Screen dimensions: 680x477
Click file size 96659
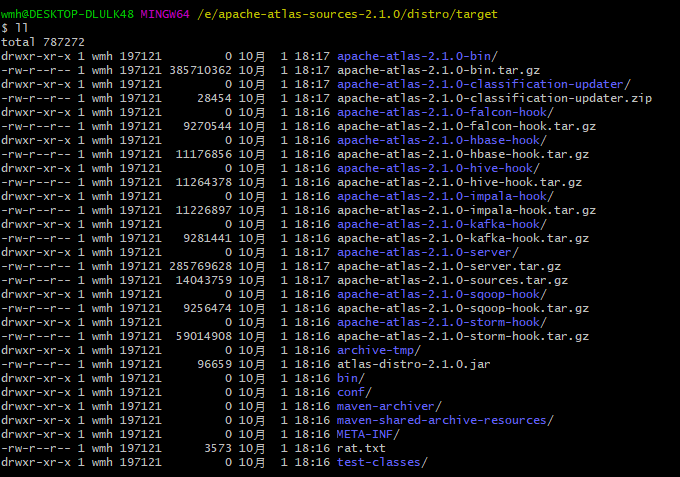[214, 364]
